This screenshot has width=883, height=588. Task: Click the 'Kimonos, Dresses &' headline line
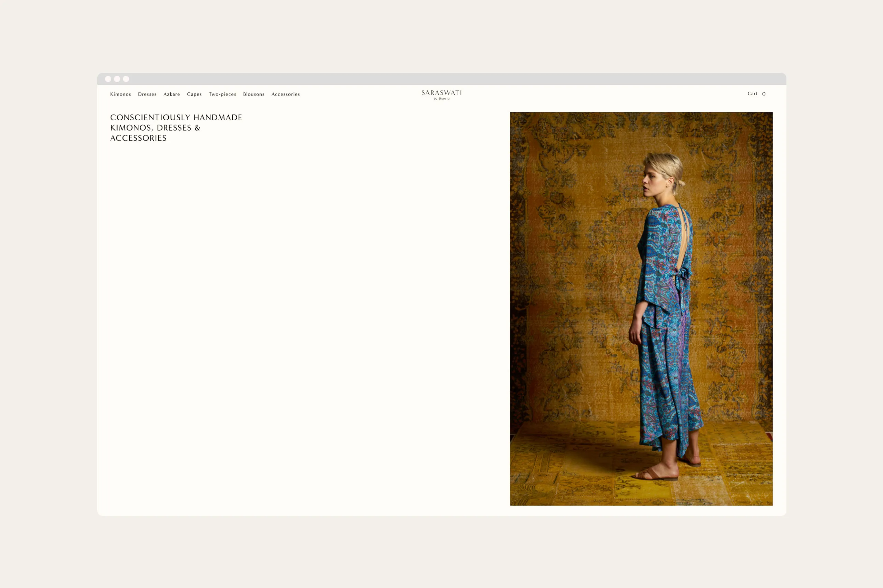pos(155,128)
